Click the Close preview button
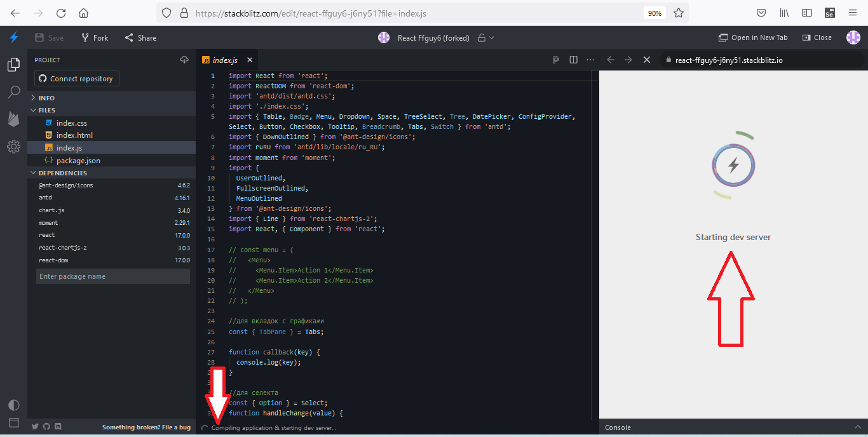The width and height of the screenshot is (868, 437). pyautogui.click(x=817, y=37)
